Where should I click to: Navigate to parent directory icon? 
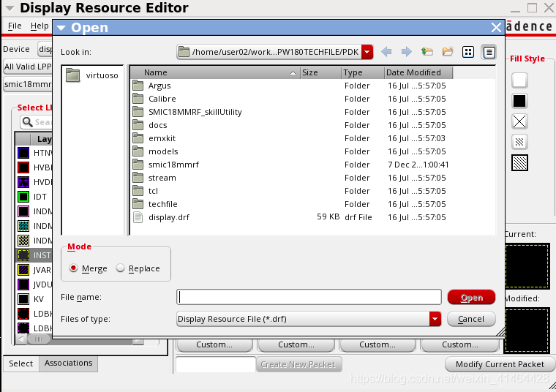[x=427, y=52]
